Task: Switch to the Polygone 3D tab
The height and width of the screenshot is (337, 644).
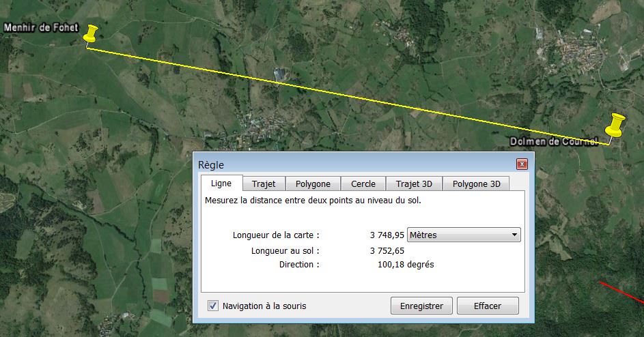Action: (x=477, y=184)
